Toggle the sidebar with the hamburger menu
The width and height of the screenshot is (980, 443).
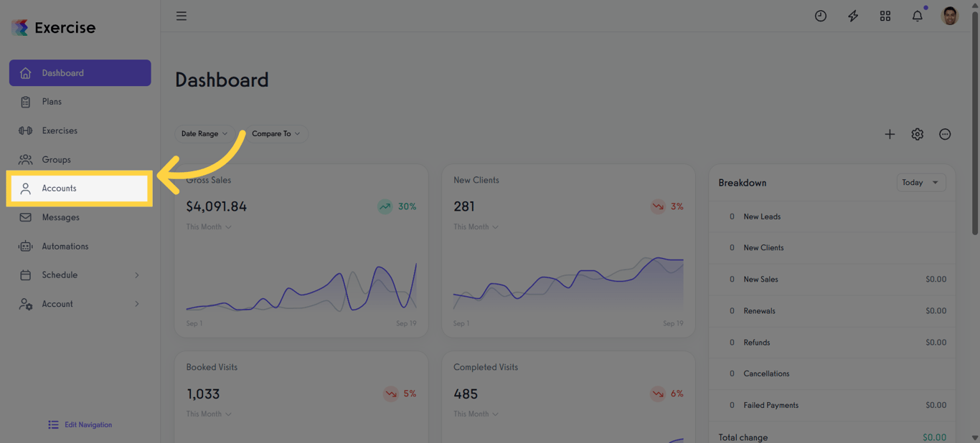[181, 15]
